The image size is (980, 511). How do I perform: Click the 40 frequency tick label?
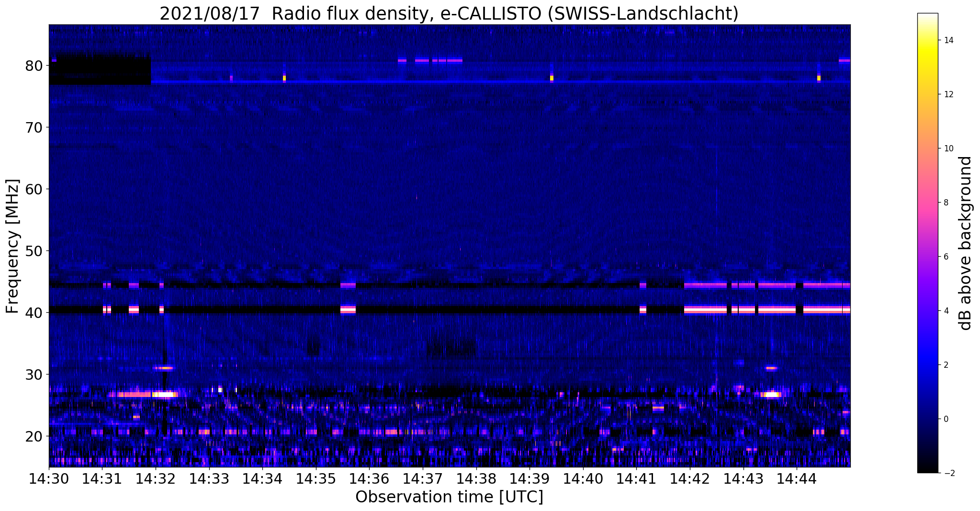click(x=34, y=313)
